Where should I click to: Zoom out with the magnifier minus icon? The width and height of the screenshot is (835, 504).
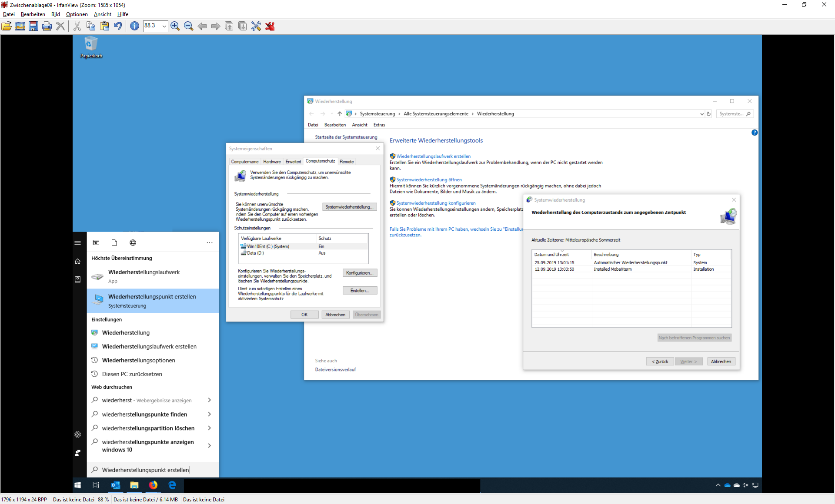[189, 27]
